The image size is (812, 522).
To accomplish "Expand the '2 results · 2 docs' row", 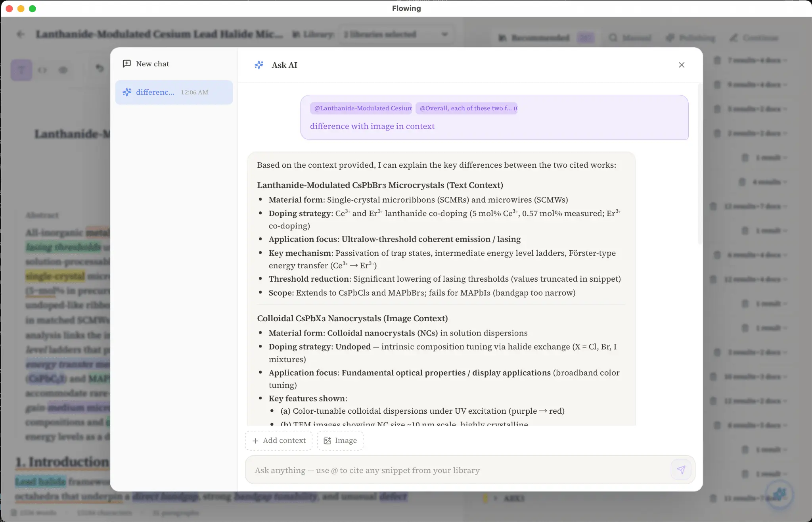I will 756,133.
